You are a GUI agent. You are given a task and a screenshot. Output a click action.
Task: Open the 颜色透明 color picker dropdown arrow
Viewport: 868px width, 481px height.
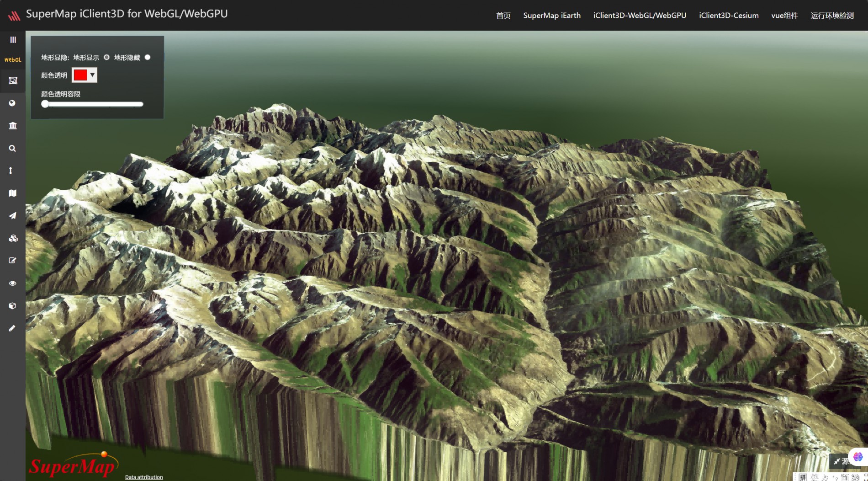click(92, 75)
